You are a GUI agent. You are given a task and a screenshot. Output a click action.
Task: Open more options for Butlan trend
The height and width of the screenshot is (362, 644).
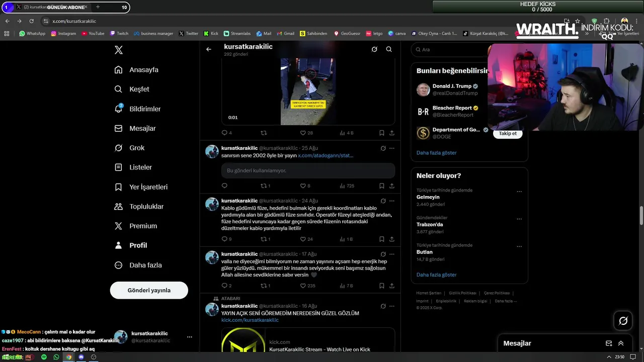click(x=519, y=246)
